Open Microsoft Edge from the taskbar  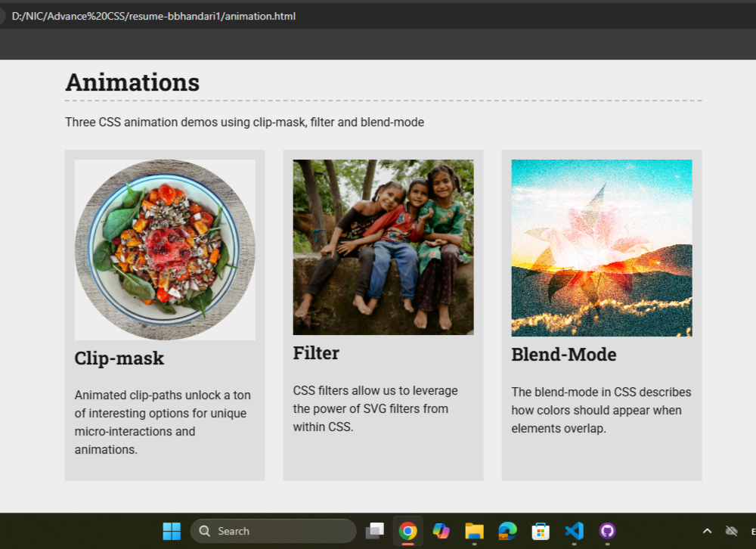pyautogui.click(x=507, y=531)
